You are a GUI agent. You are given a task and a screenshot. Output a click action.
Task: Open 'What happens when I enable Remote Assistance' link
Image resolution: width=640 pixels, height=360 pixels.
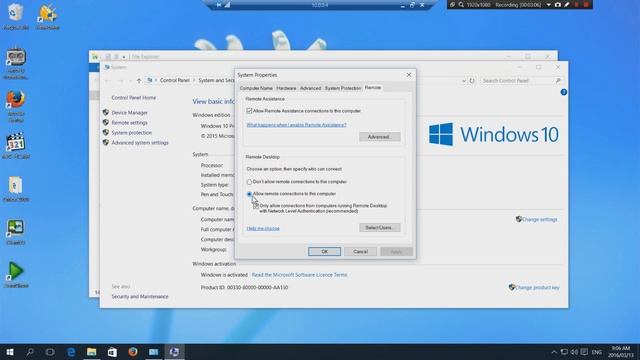pyautogui.click(x=296, y=125)
